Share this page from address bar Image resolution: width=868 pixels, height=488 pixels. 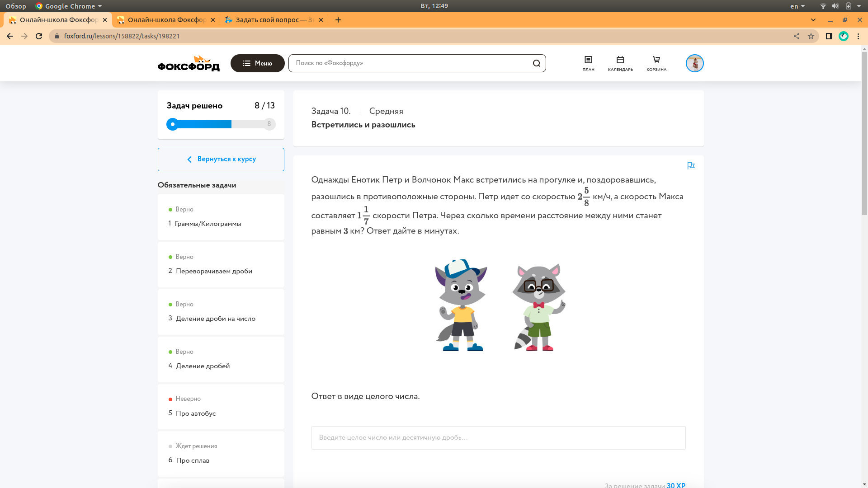(x=797, y=36)
